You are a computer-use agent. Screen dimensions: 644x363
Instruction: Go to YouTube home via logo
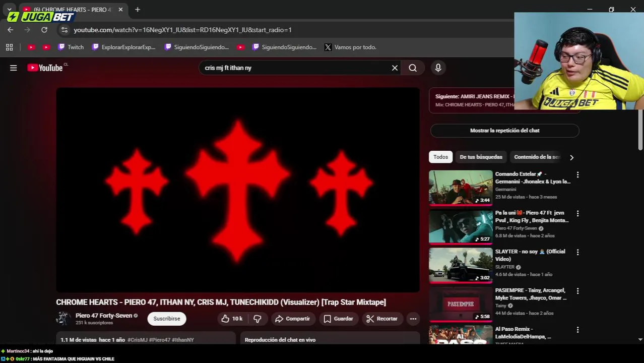(46, 68)
